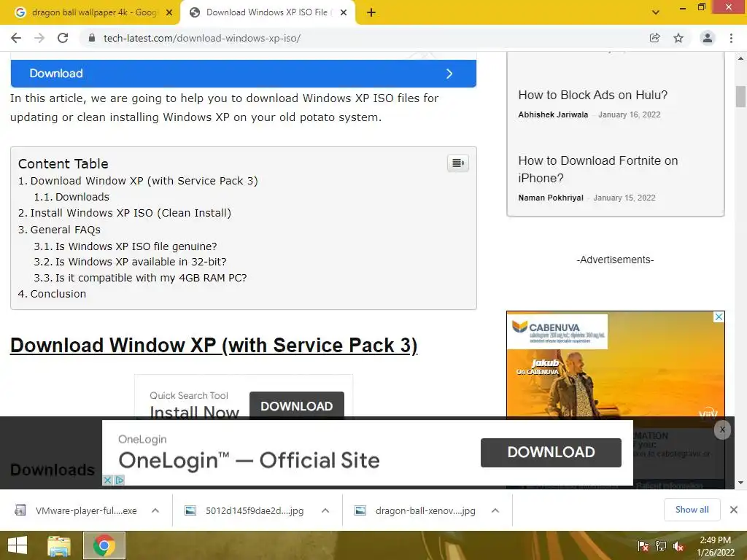Close the CABENUVA ad with X icon
The width and height of the screenshot is (747, 560).
point(719,317)
